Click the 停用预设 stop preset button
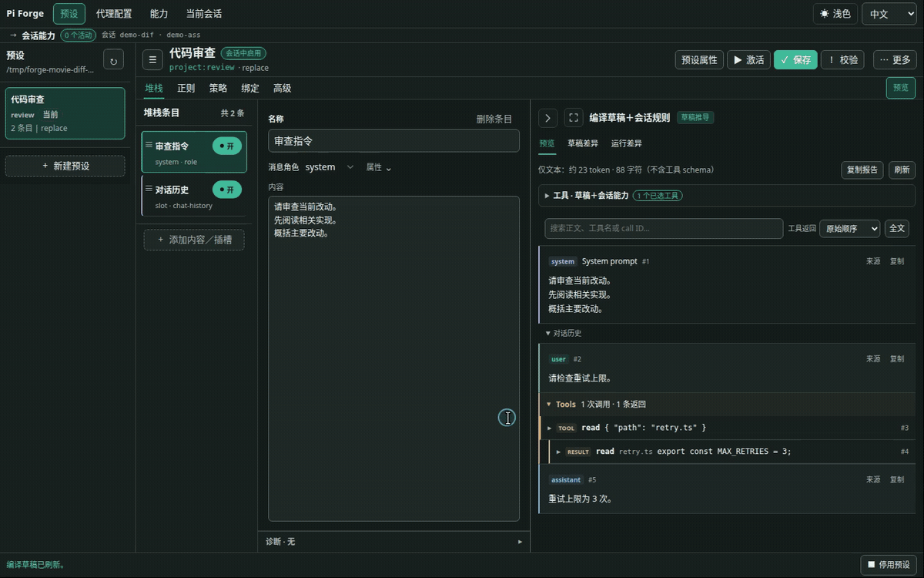The height and width of the screenshot is (578, 924). pos(888,565)
